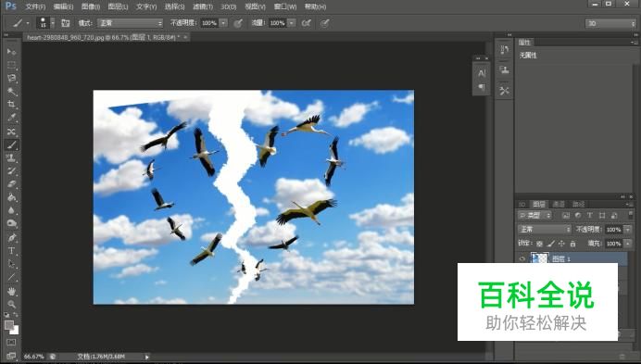Toggle pressure for opacity button
The height and width of the screenshot is (364, 641).
[x=238, y=23]
